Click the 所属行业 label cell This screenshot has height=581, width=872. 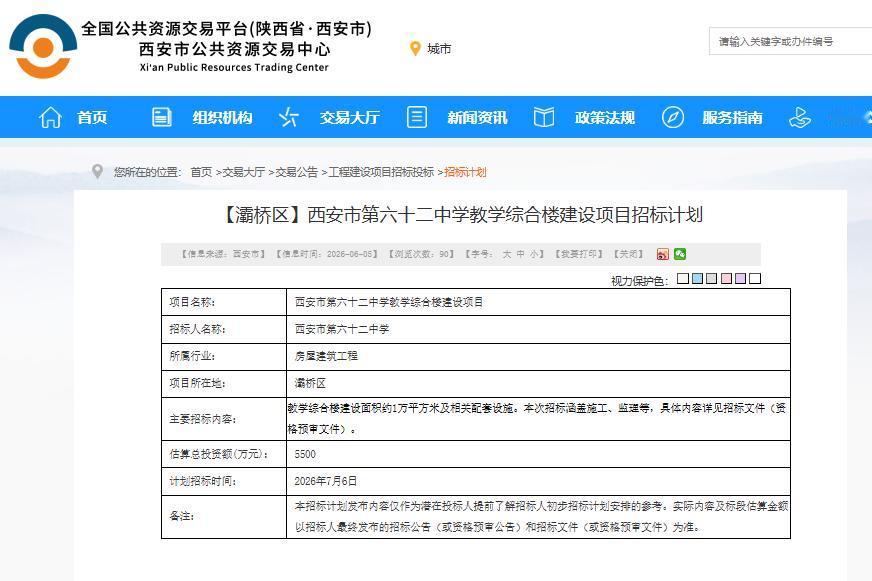click(224, 356)
